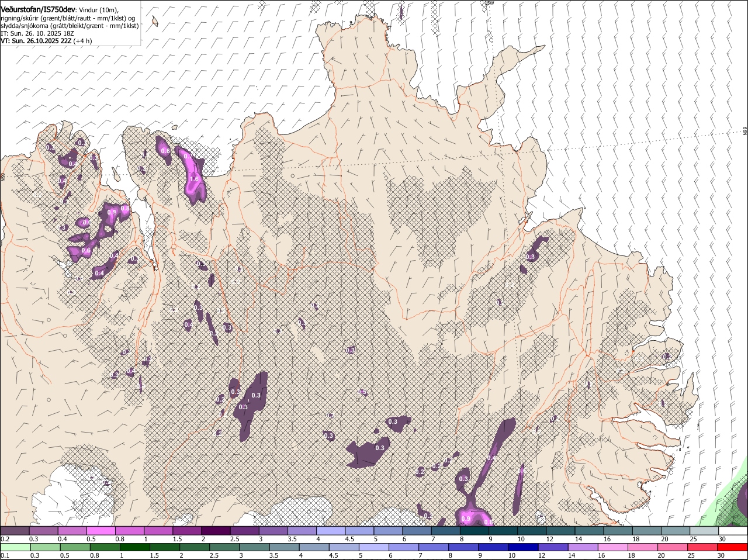
Task: Click the 1.6 snowfall value on the map
Action: click(x=195, y=179)
